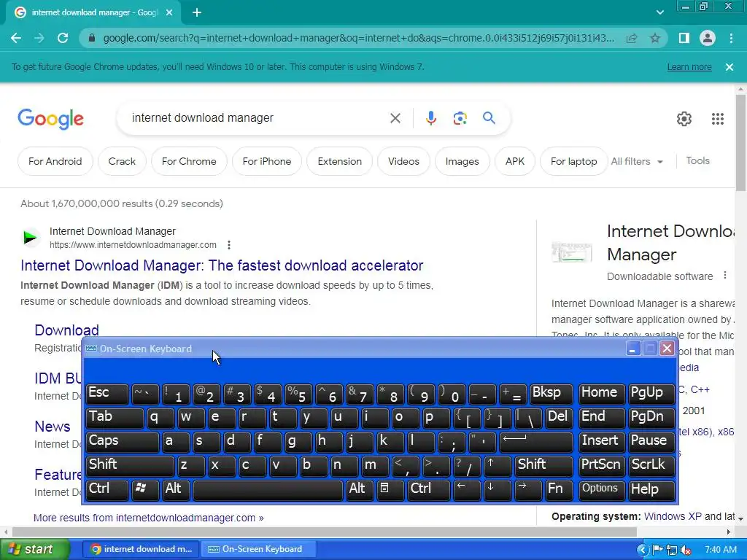747x560 pixels.
Task: Click the scroll-down arrow of the vertical scrollbar
Action: 741,518
